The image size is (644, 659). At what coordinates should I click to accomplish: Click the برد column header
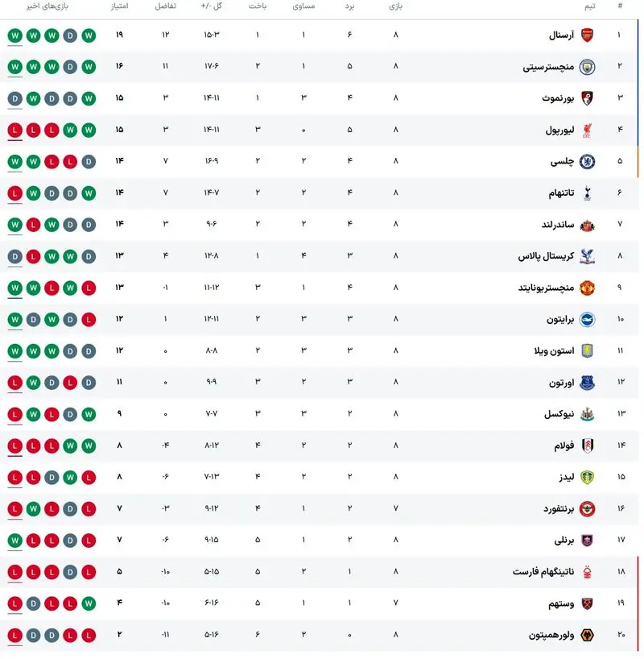click(x=349, y=6)
